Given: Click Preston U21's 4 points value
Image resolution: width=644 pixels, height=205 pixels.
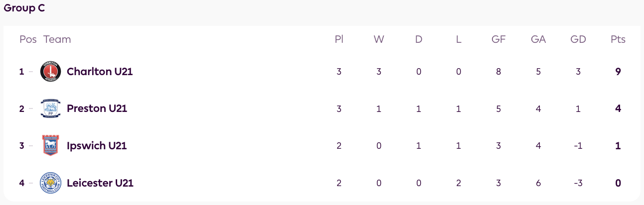Looking at the screenshot, I should (618, 108).
